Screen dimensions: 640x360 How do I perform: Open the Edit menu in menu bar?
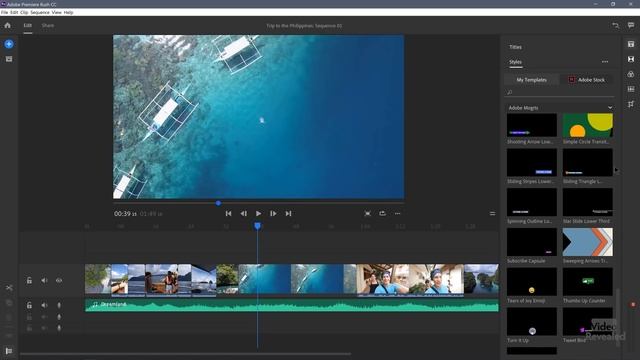[x=14, y=13]
